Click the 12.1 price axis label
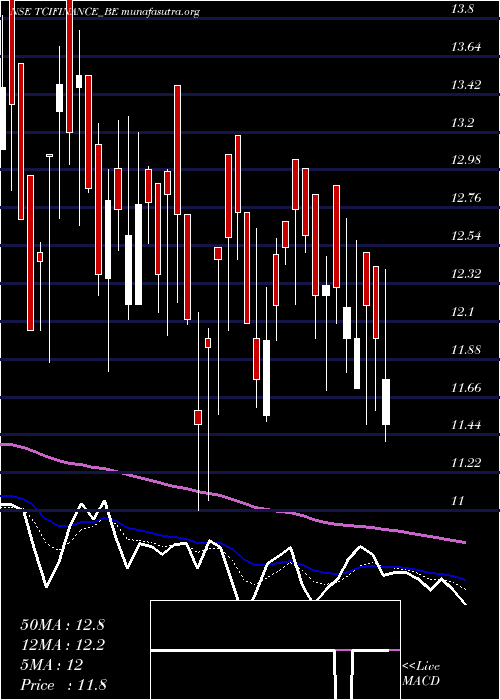This screenshot has height=700, width=500. point(462,312)
